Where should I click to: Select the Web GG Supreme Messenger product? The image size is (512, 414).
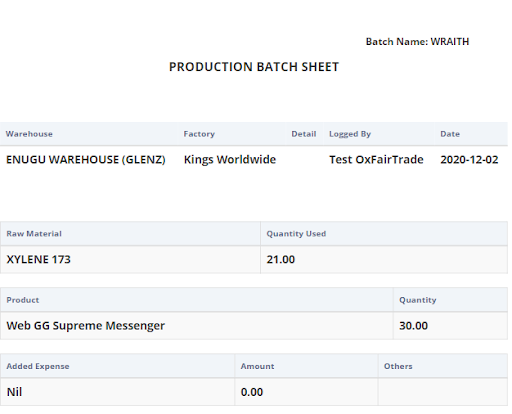point(86,326)
